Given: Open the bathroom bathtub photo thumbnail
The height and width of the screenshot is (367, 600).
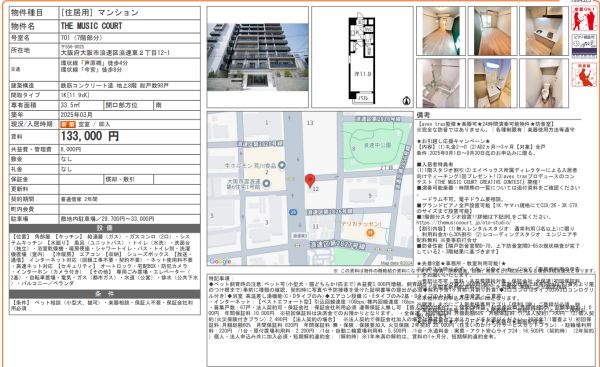Looking at the screenshot, I should click(441, 83).
